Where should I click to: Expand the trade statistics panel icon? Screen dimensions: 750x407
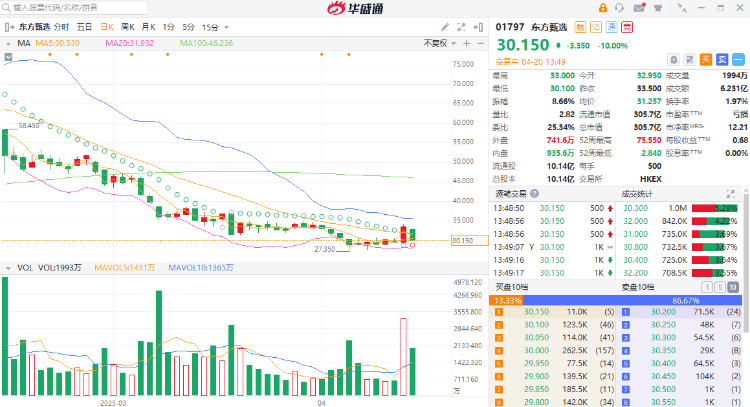tap(730, 194)
